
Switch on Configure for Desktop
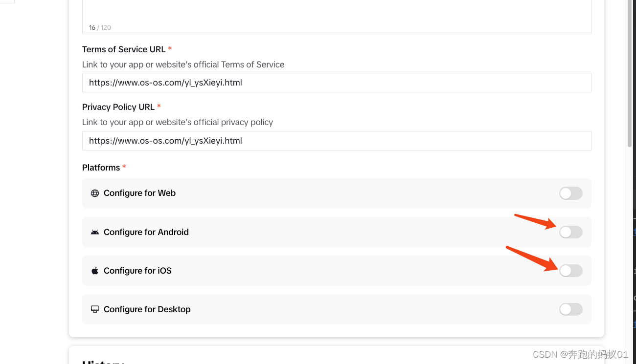point(570,309)
